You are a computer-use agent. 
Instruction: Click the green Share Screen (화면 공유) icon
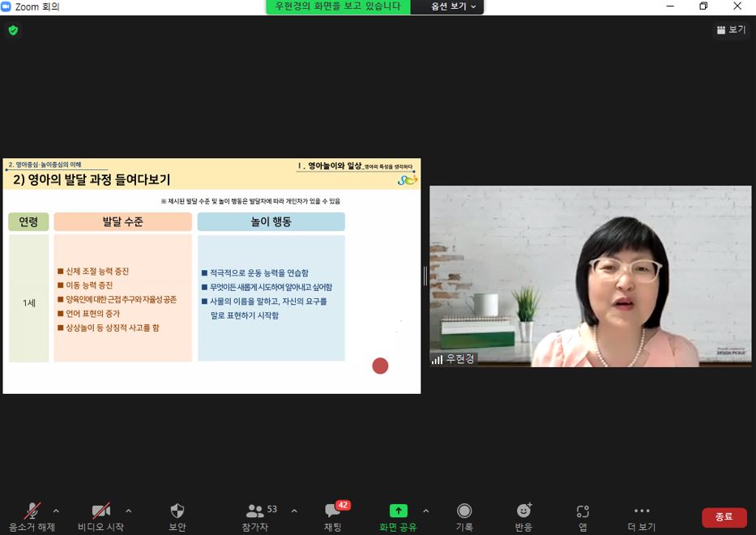tap(398, 511)
